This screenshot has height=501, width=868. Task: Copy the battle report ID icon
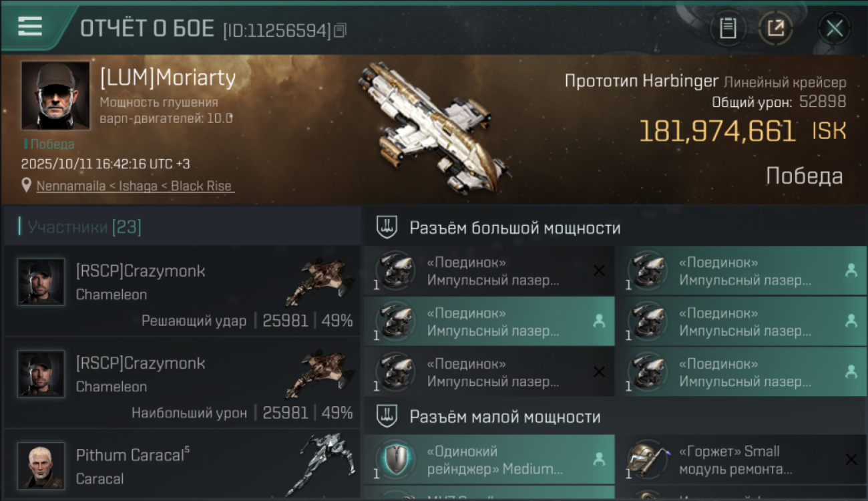341,30
